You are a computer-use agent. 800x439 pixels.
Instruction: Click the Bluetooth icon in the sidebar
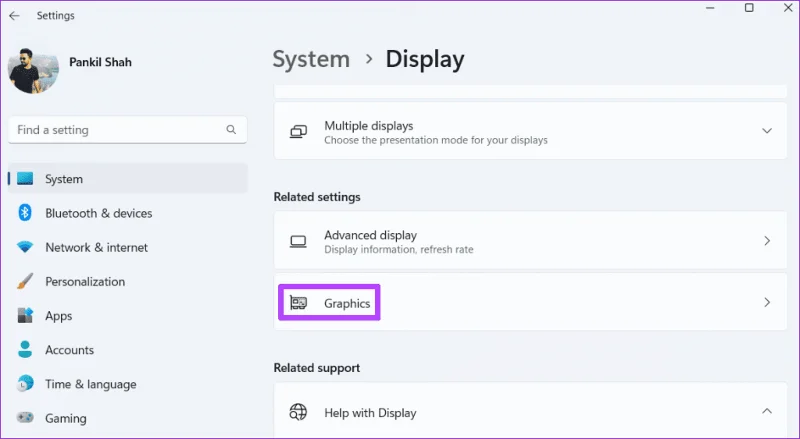coord(25,212)
